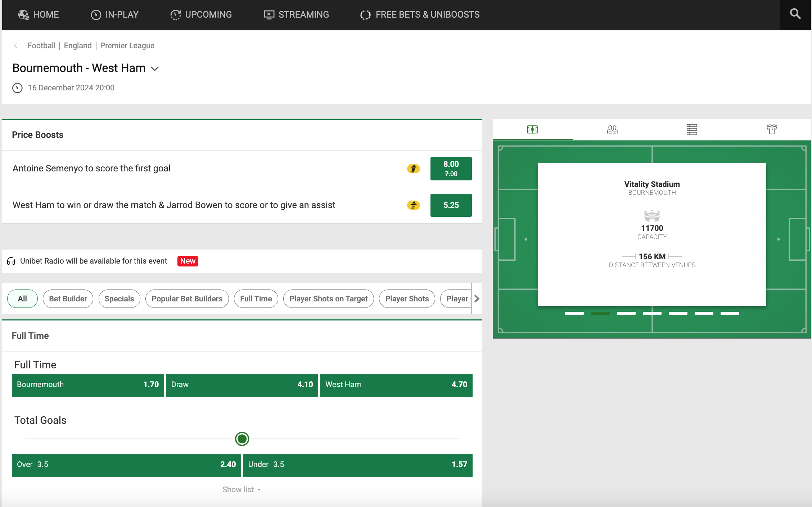Select the shirt kit tab icon

772,129
